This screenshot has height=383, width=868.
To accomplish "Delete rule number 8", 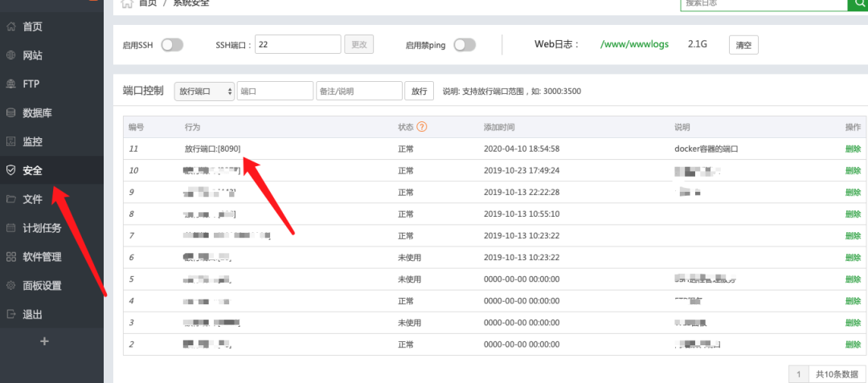I will click(853, 214).
